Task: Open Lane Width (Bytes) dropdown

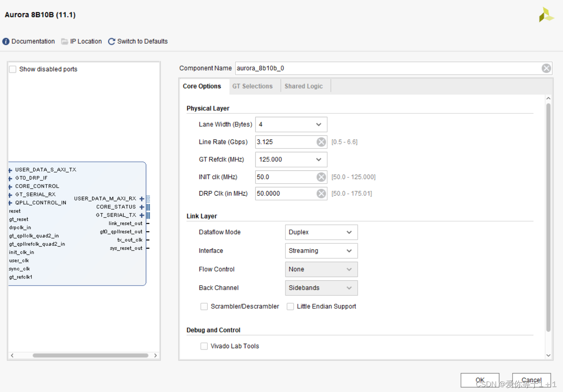Action: [291, 125]
